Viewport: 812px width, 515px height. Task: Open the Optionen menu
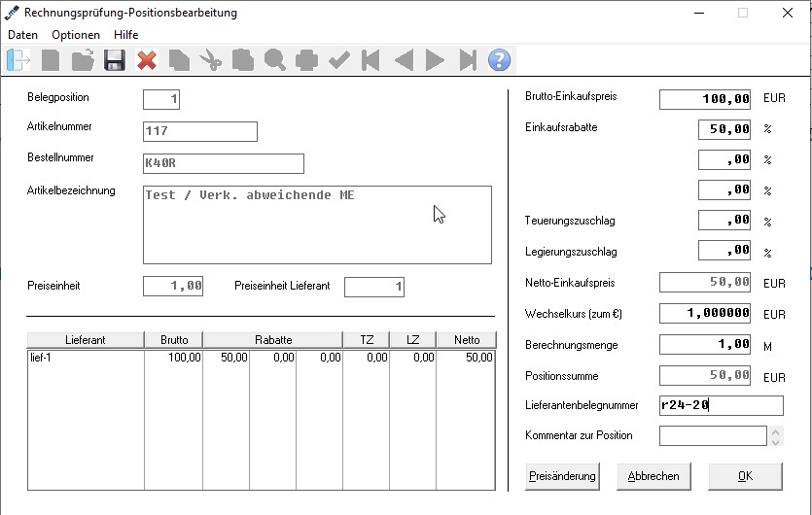pyautogui.click(x=76, y=35)
